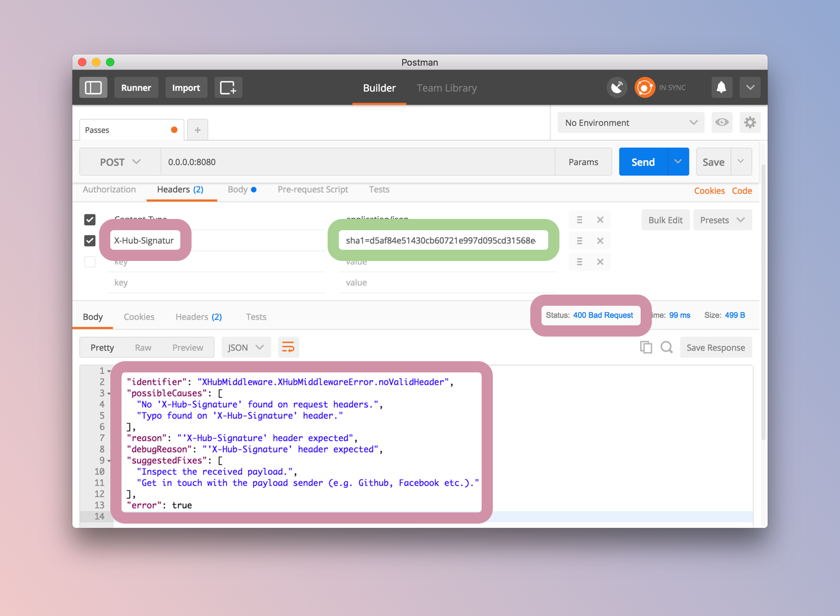Toggle line wrap in response viewer
The image size is (840, 616).
coord(288,347)
